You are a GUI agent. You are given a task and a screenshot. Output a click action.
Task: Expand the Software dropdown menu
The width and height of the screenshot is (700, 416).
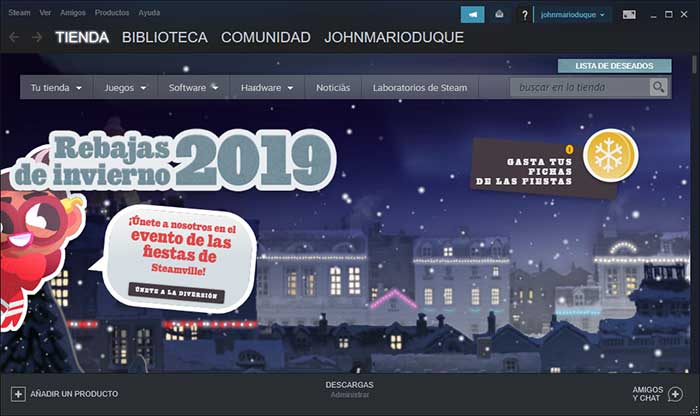tap(193, 87)
